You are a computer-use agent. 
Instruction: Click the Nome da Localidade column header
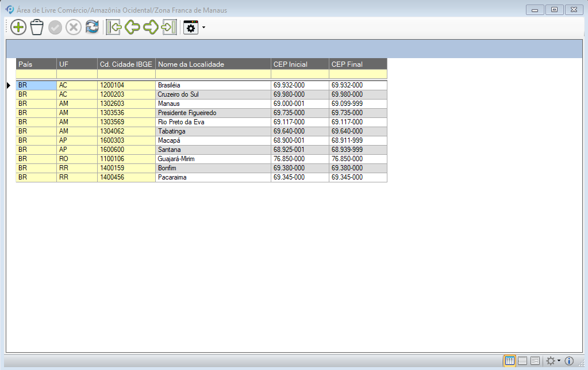point(213,64)
